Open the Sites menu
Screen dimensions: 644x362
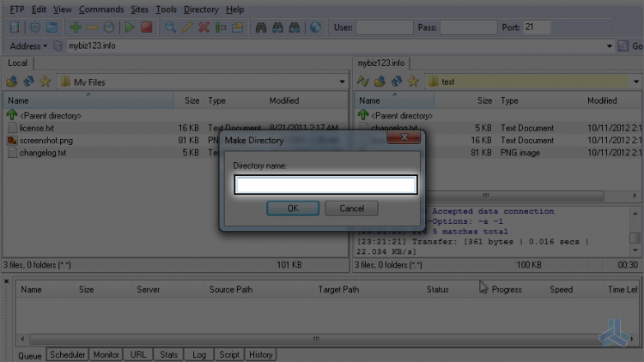coord(140,9)
